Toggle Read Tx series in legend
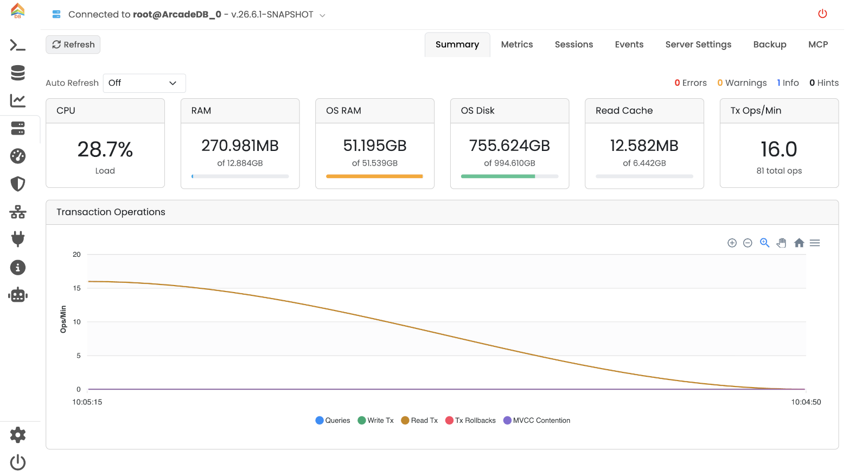 pos(419,420)
